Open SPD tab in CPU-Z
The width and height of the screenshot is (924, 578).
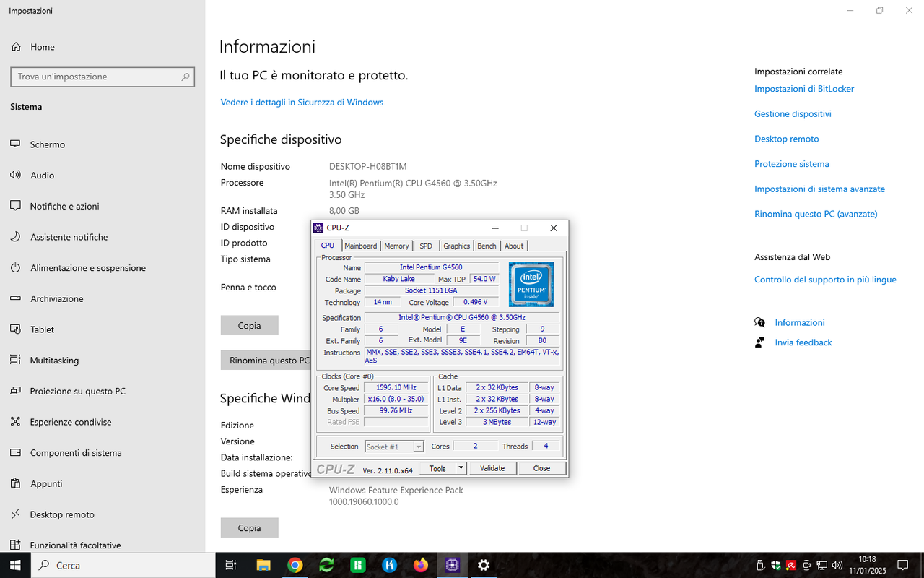[x=426, y=246]
